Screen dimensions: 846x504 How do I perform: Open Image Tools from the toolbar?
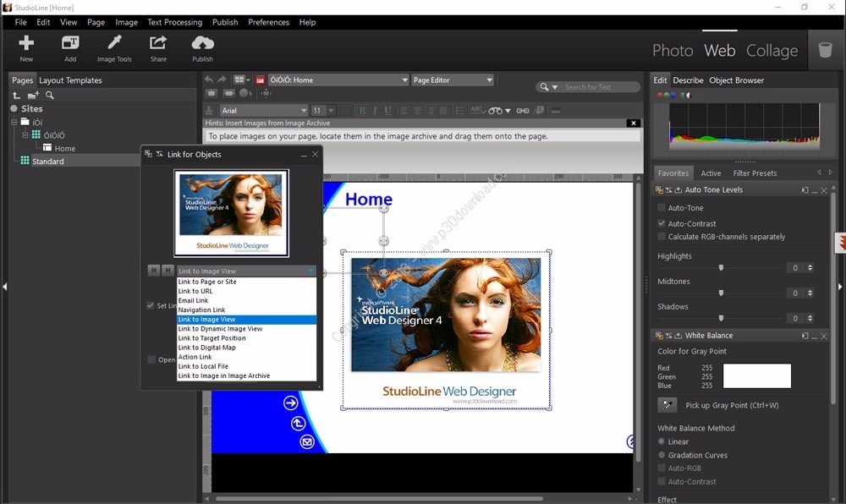(114, 48)
